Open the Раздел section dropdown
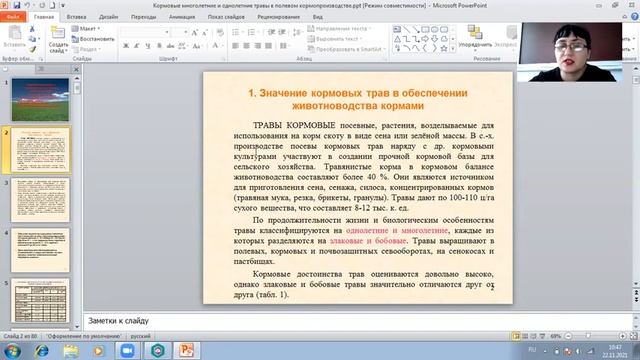640x360 pixels. click(x=87, y=49)
